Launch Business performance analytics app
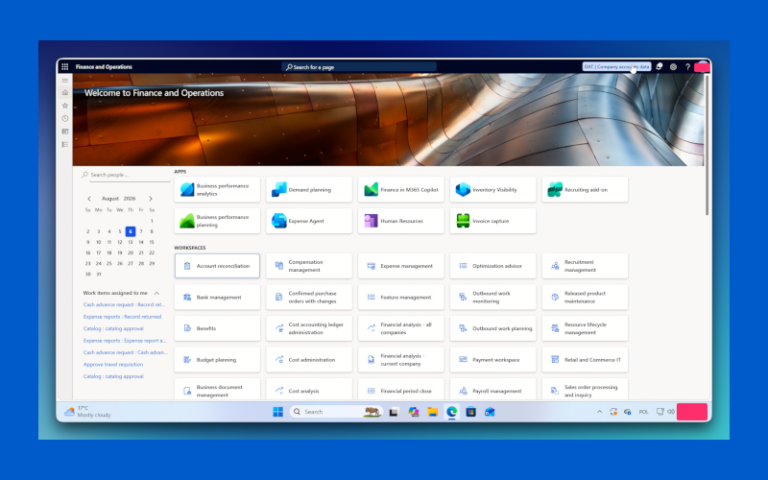Screen dimensions: 768x480 tap(217, 190)
